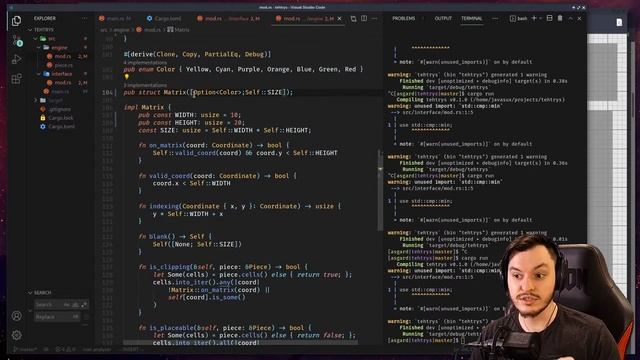Maximize panel size with up chevron
Screen dimensions: 640x360
(x=570, y=18)
